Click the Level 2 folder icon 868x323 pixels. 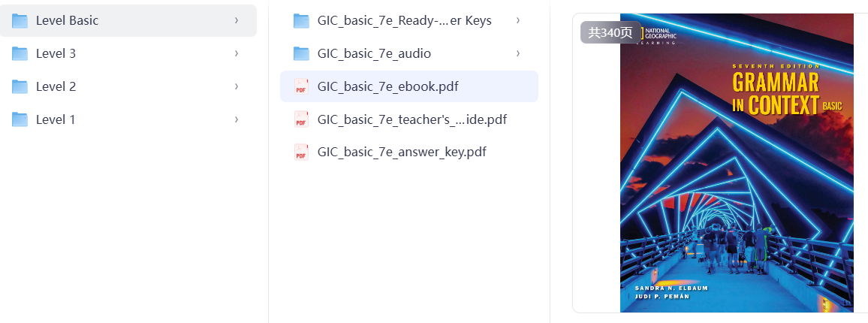click(20, 86)
